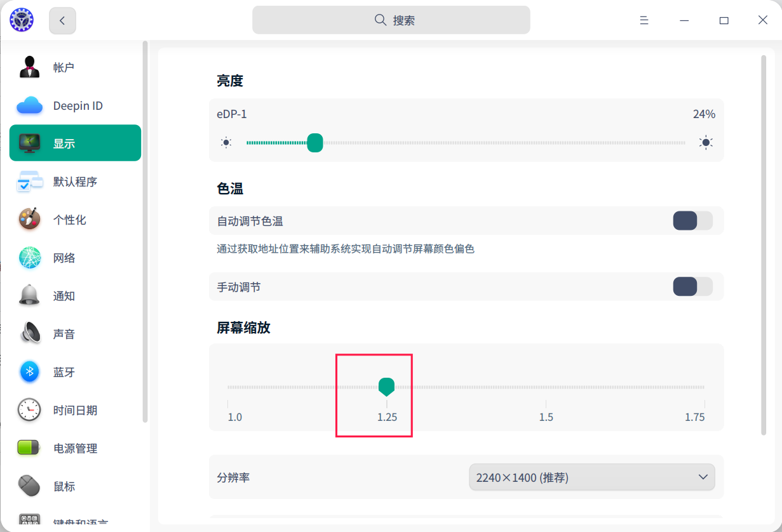Click the eDP-1 brightness slider handle
This screenshot has height=532, width=782.
(x=315, y=143)
